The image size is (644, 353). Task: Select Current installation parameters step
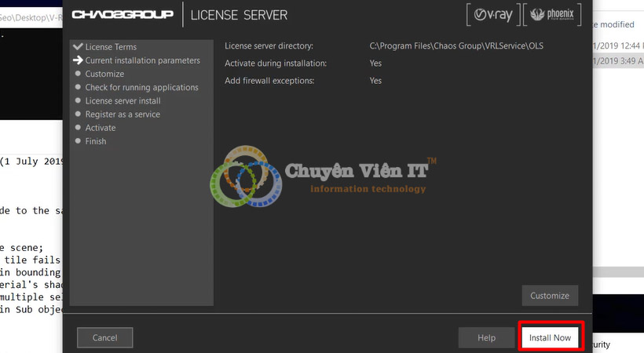142,60
